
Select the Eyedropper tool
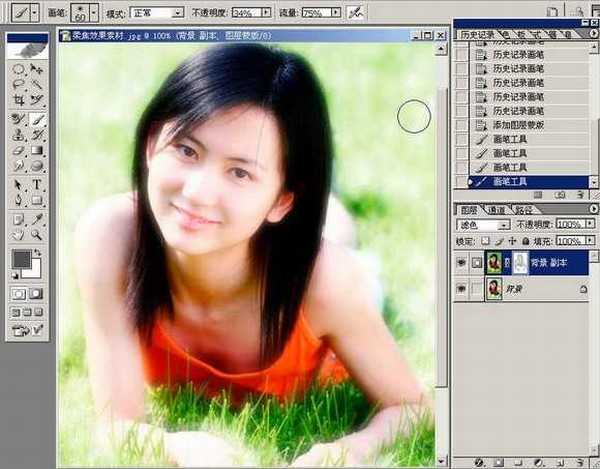[x=37, y=219]
